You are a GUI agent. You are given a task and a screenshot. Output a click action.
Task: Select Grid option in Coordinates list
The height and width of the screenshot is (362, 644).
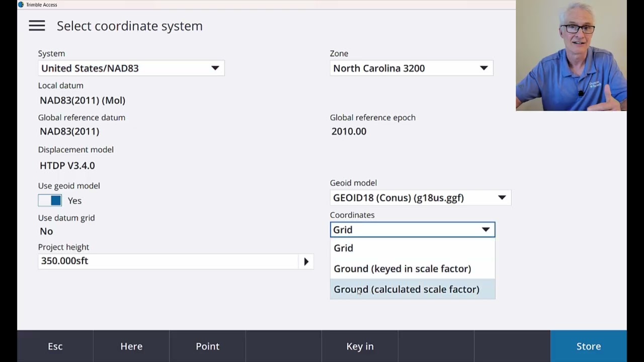click(x=413, y=248)
